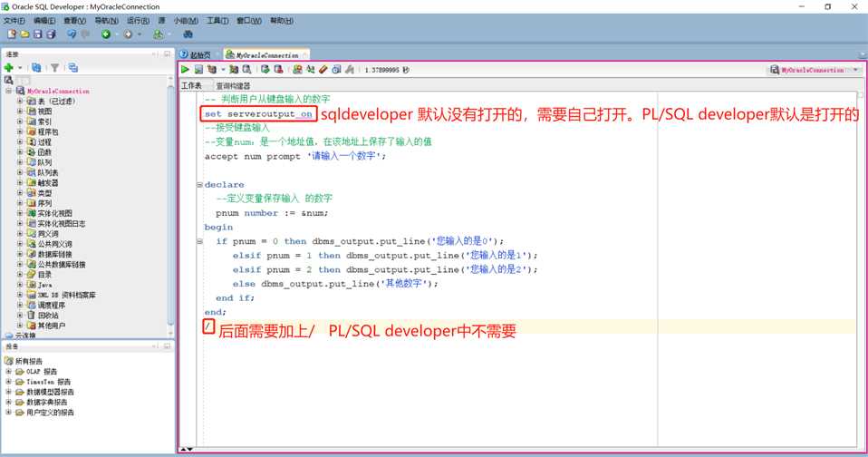Expand the 过程 (Procedures) node
The height and width of the screenshot is (457, 868).
[20, 141]
